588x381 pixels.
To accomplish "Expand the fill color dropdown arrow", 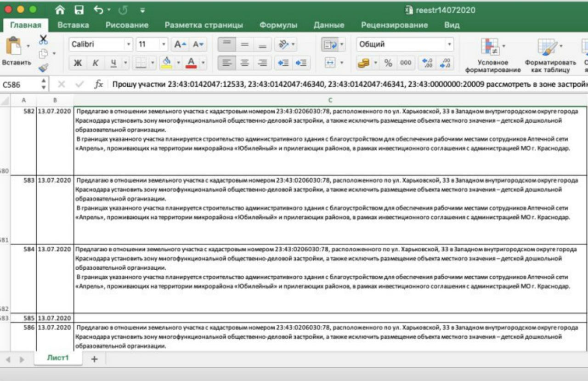I will pyautogui.click(x=178, y=63).
